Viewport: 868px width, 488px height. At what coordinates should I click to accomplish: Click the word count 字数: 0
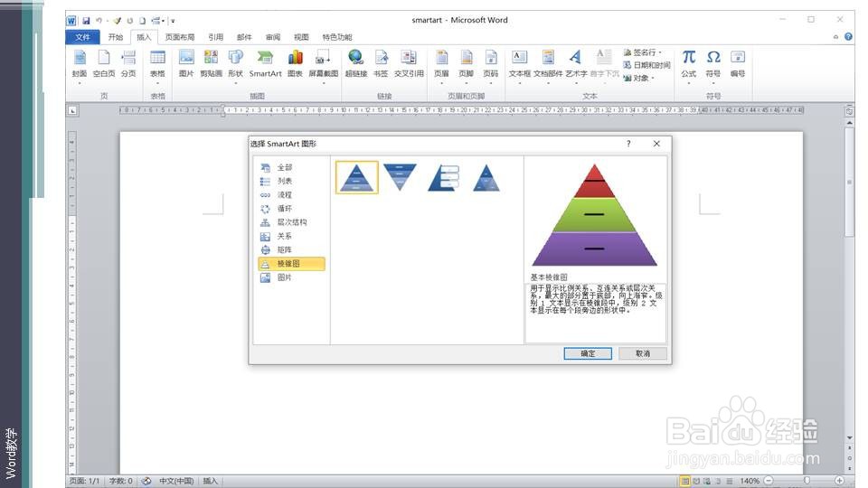click(x=120, y=481)
